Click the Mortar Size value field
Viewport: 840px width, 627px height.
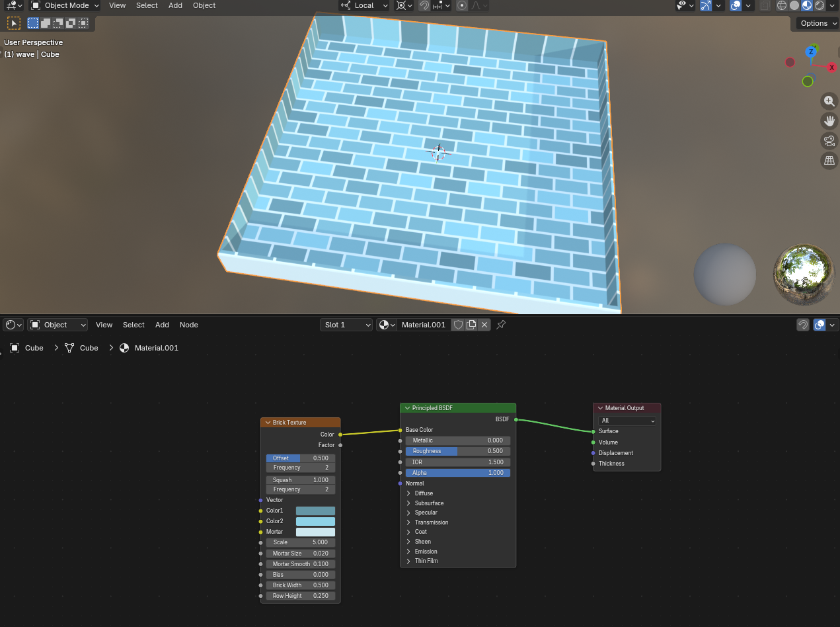point(301,554)
